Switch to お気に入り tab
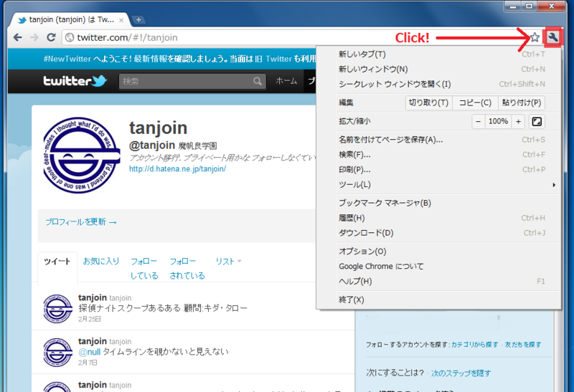This screenshot has width=574, height=392. coord(101,261)
